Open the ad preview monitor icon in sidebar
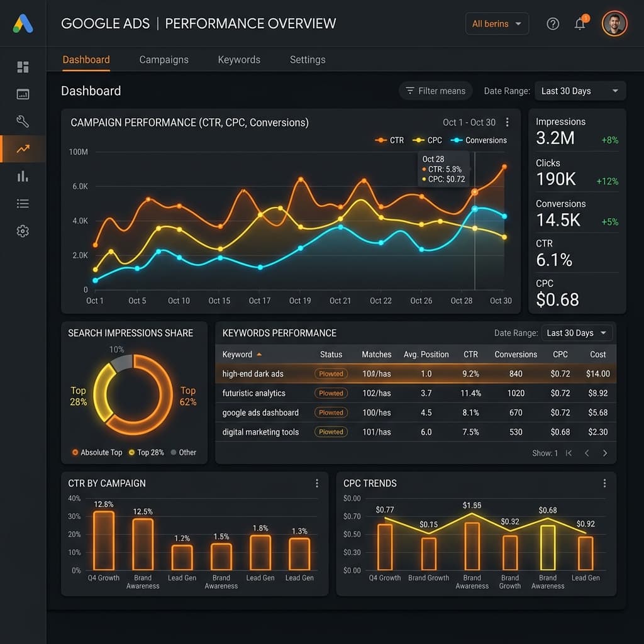The height and width of the screenshot is (644, 644). (23, 94)
